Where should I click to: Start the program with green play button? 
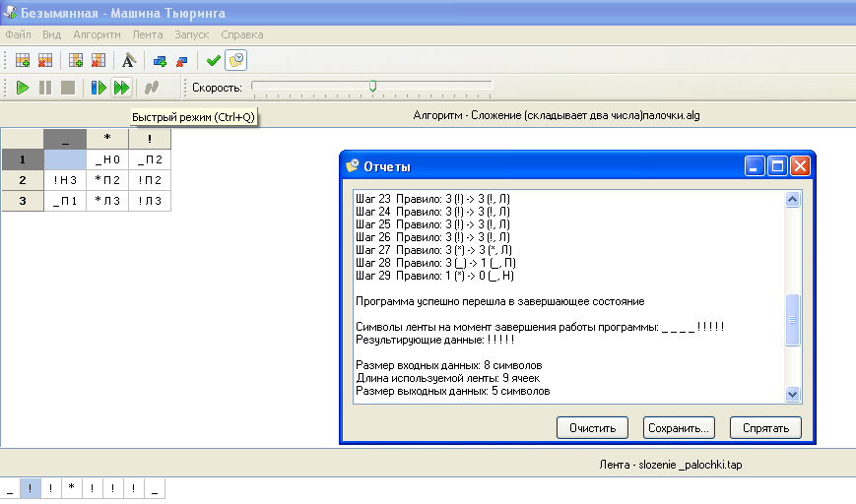click(x=23, y=88)
